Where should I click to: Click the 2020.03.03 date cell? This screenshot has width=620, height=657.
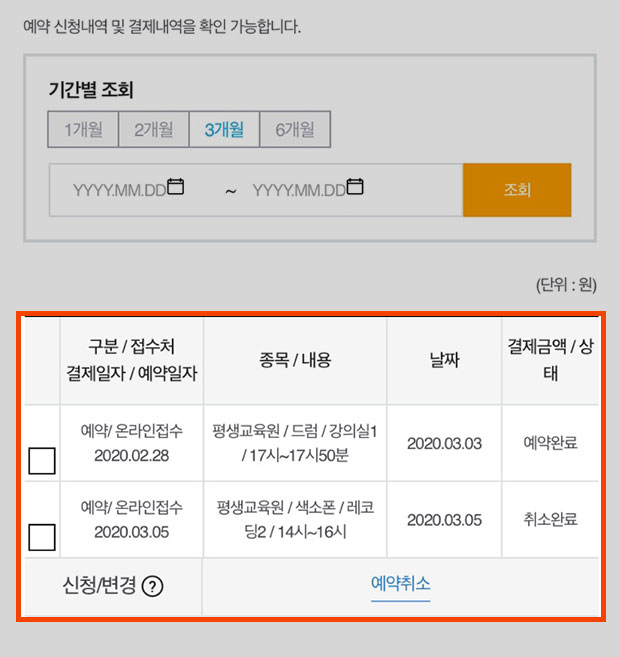[x=444, y=443]
